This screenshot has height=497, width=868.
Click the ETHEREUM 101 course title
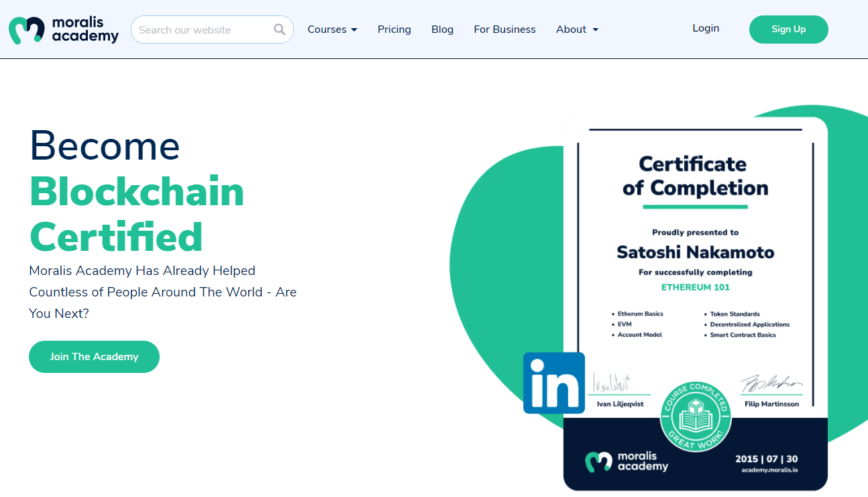[x=696, y=287]
